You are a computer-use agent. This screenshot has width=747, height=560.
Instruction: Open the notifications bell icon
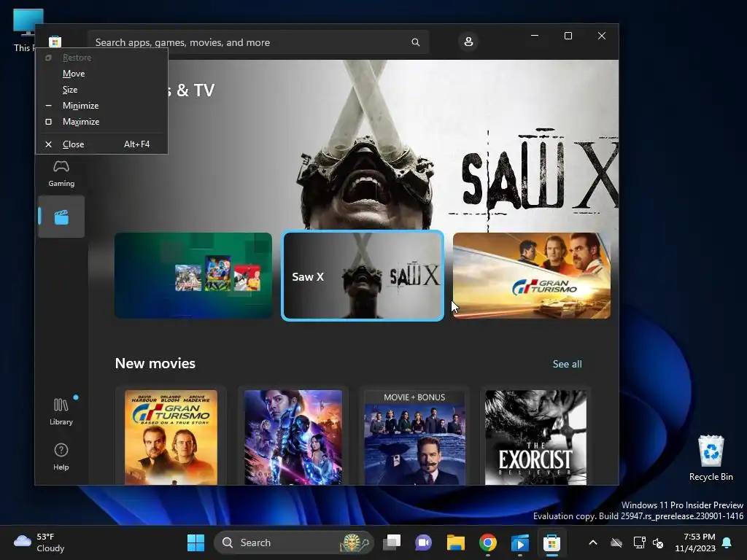pos(727,542)
